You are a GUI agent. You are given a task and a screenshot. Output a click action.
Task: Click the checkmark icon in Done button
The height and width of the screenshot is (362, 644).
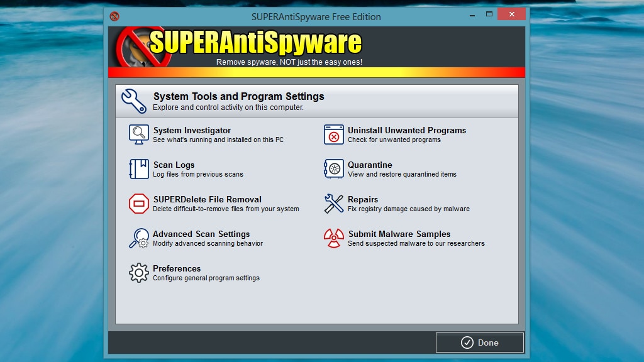pyautogui.click(x=467, y=343)
